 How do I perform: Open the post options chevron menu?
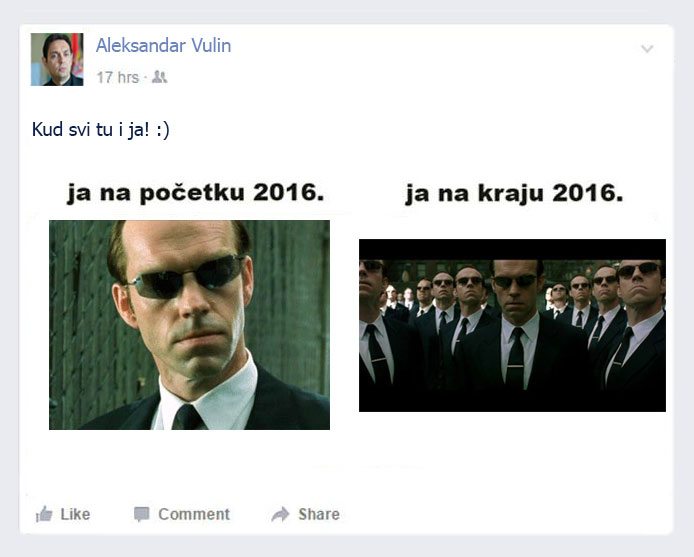[647, 48]
